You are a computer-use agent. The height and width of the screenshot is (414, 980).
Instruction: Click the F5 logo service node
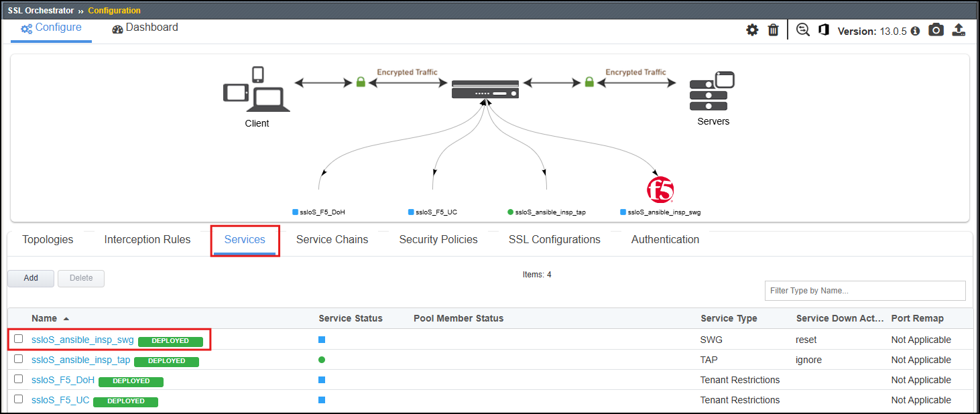click(x=660, y=190)
